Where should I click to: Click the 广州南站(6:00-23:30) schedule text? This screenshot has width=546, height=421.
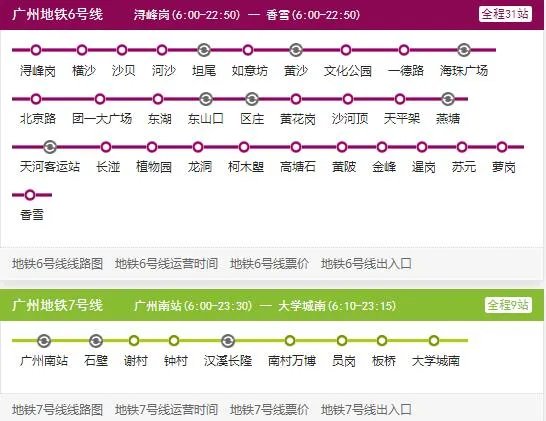(x=193, y=306)
